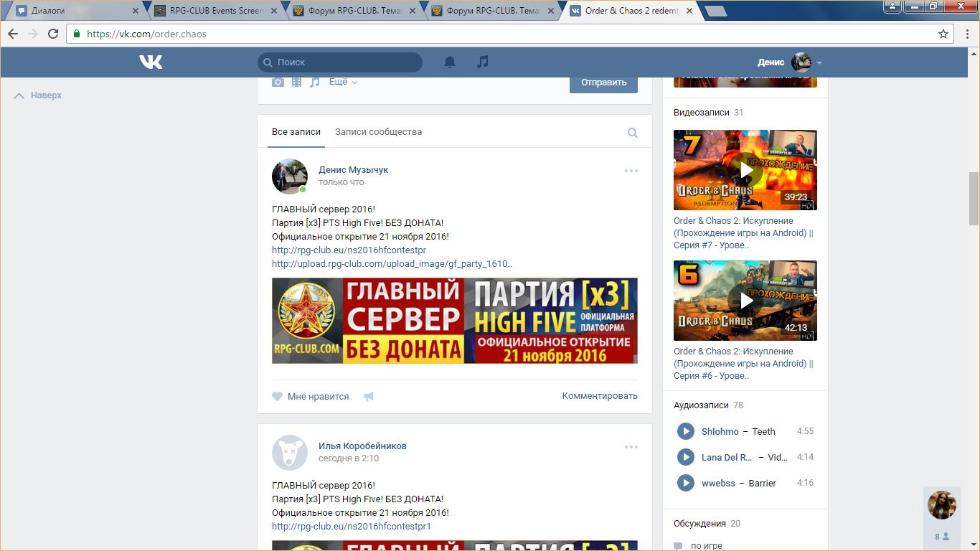Share post using megaphone icon
The image size is (980, 551).
(x=368, y=396)
